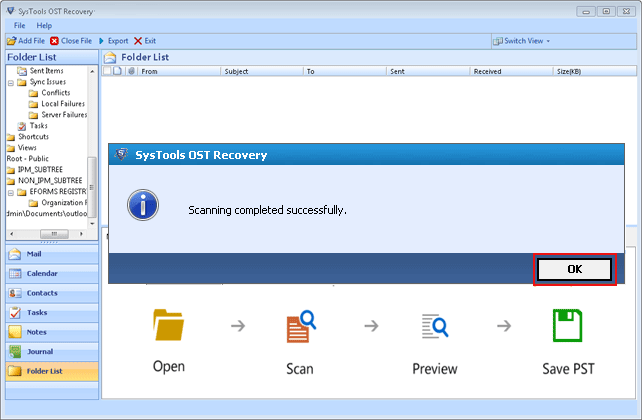The width and height of the screenshot is (642, 420).
Task: Click the folder tree scroll left arrow
Action: pyautogui.click(x=11, y=234)
